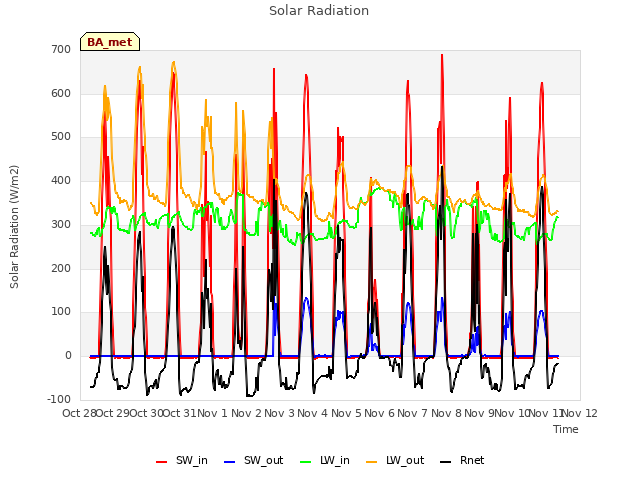The height and width of the screenshot is (480, 640).
Task: Toggle the SW_in legend label
Action: [x=192, y=460]
